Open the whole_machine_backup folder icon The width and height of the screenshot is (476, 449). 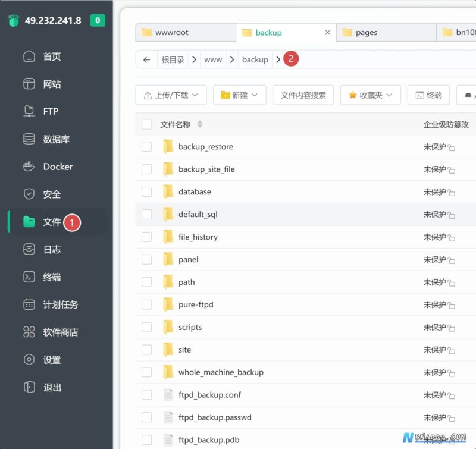[168, 372]
